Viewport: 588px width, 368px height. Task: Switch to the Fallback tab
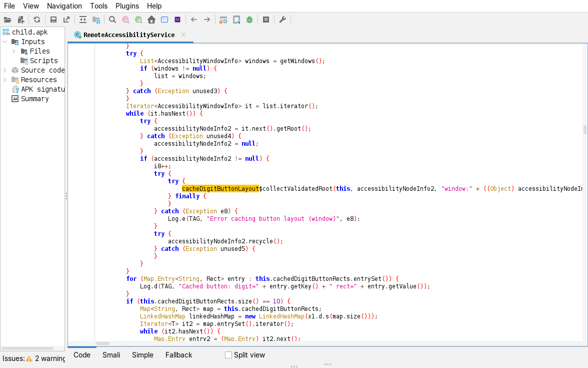[x=179, y=355]
